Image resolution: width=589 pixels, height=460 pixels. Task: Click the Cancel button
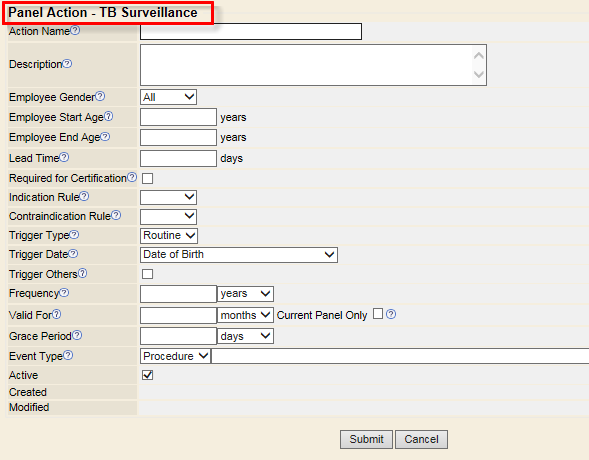[421, 439]
